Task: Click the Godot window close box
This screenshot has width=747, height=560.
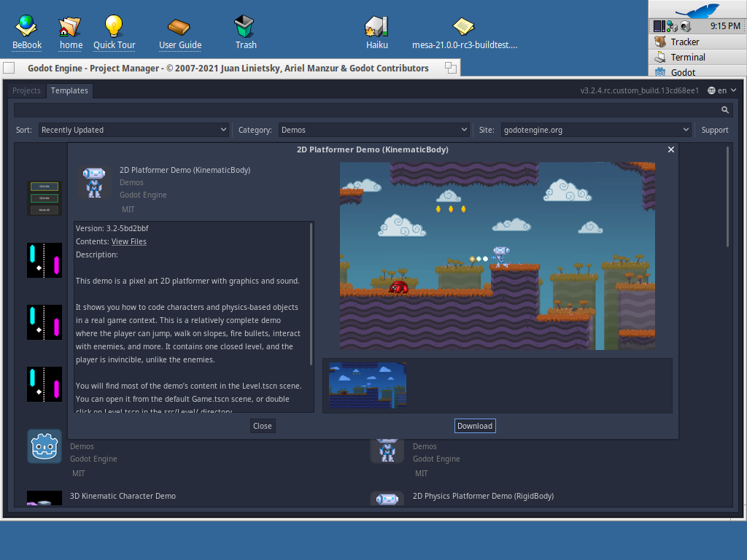Action: pyautogui.click(x=9, y=68)
